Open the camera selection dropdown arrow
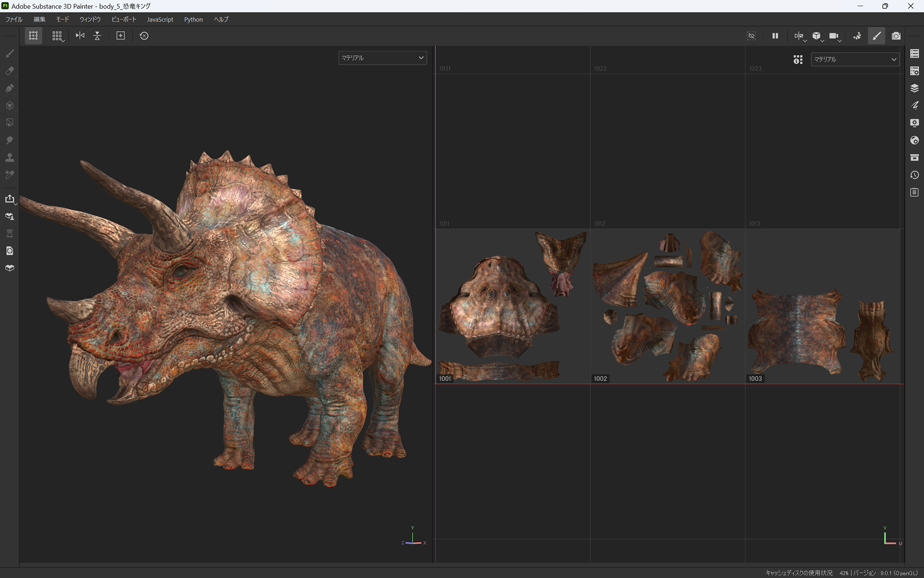This screenshot has height=578, width=924. [840, 40]
